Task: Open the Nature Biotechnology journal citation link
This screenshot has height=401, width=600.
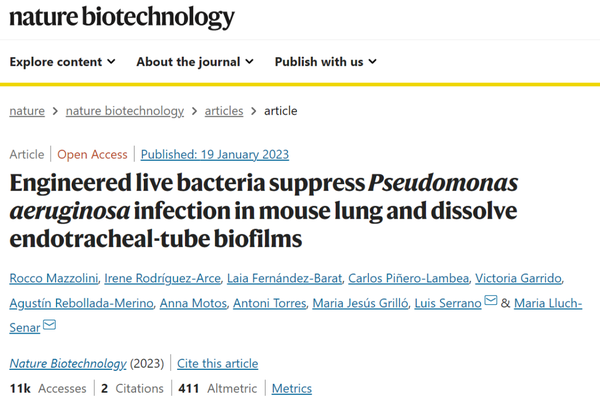Action: (68, 363)
